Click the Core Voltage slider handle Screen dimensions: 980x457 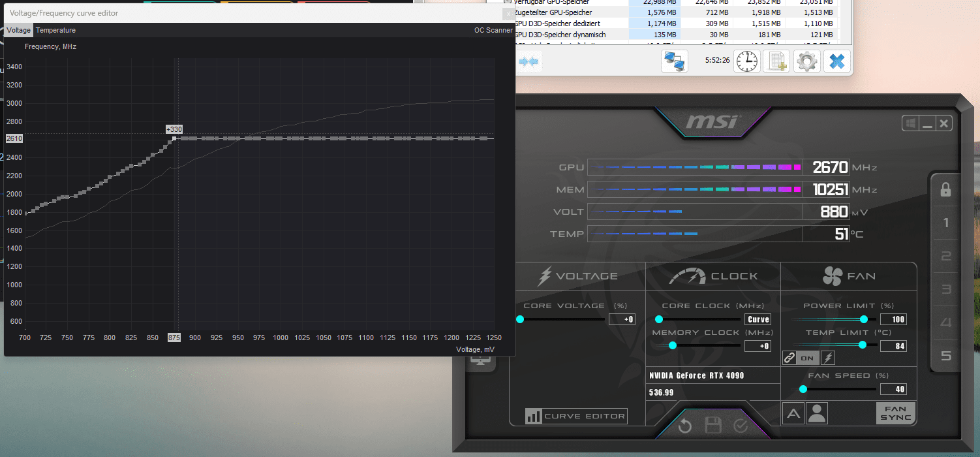[520, 319]
